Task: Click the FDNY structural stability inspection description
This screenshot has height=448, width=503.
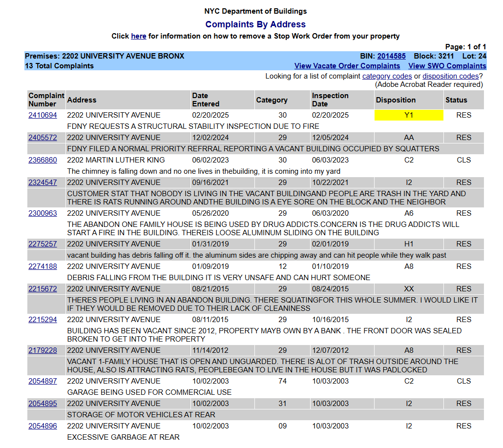Action: [x=193, y=126]
